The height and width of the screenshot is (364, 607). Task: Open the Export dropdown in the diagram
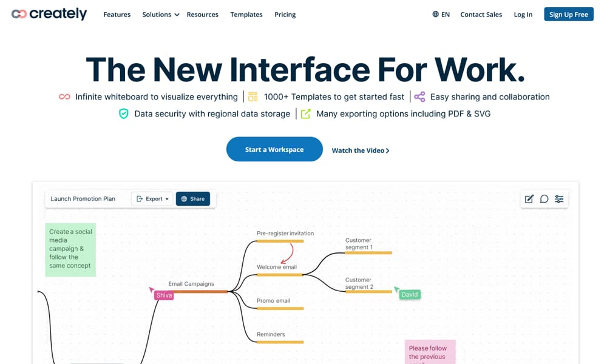click(x=152, y=199)
